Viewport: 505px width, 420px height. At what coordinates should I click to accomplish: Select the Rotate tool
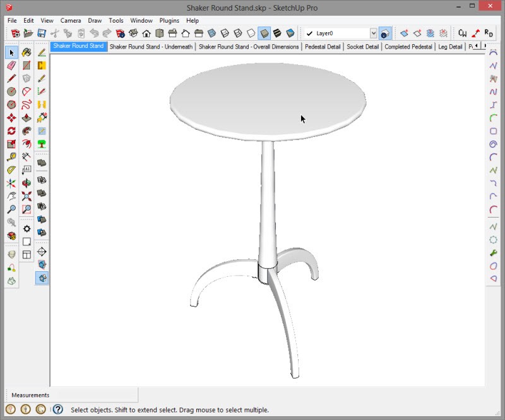pos(11,131)
